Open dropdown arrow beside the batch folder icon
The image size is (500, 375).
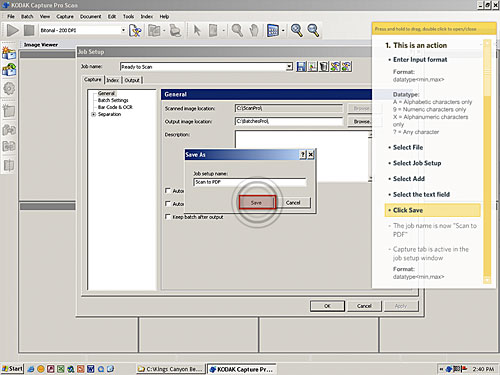[164, 31]
